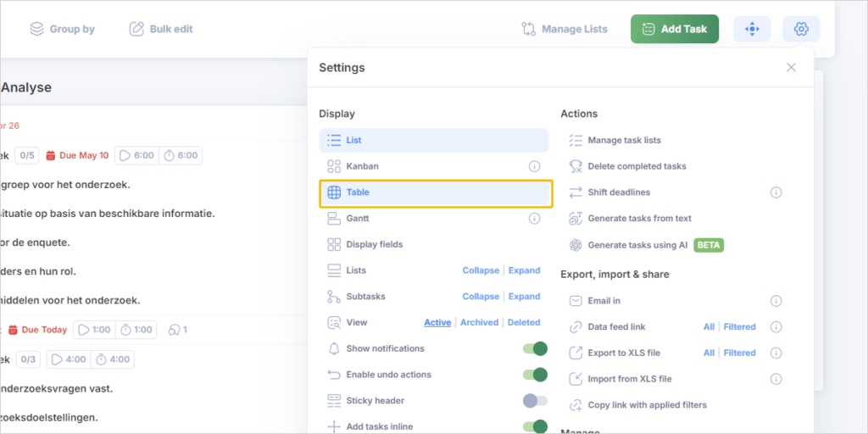Screen dimensions: 868x434
Task: Toggle off Show notifications switch
Action: 535,348
